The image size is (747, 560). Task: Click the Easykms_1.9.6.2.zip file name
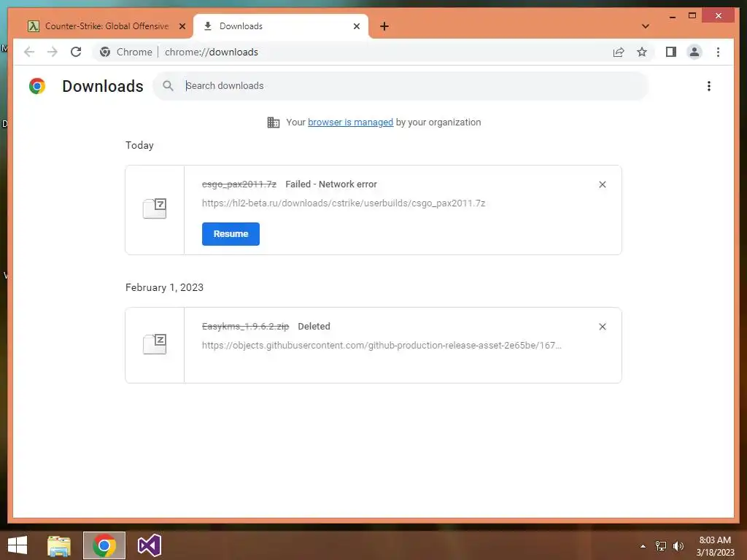(245, 327)
